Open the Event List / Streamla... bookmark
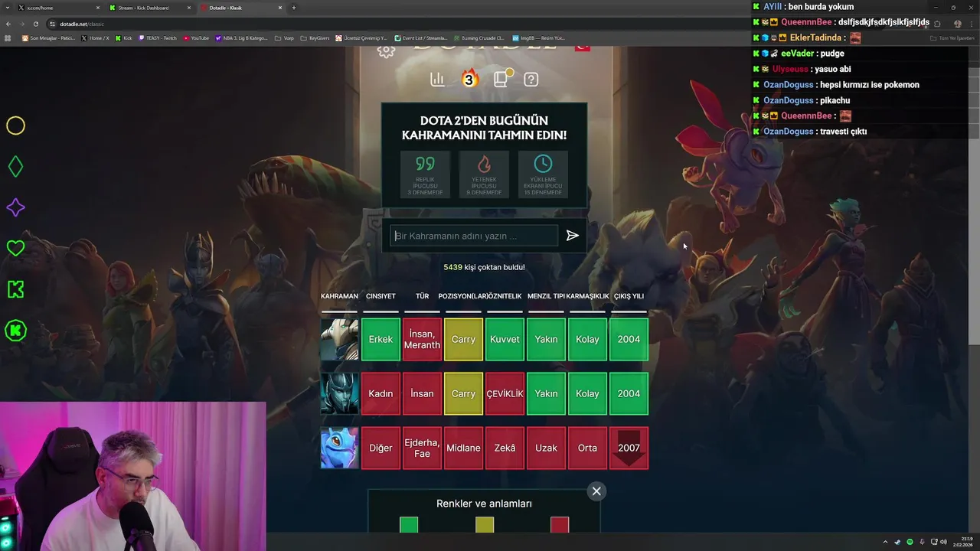 421,37
